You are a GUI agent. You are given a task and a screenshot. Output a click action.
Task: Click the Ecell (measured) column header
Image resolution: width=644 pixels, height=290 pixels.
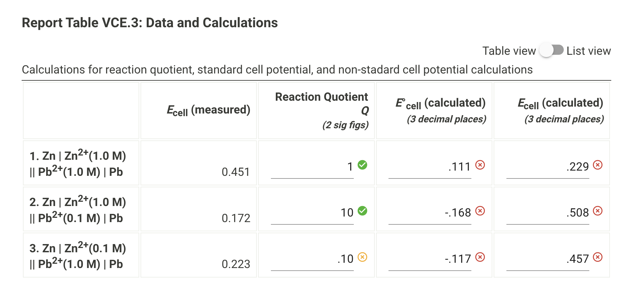(209, 110)
